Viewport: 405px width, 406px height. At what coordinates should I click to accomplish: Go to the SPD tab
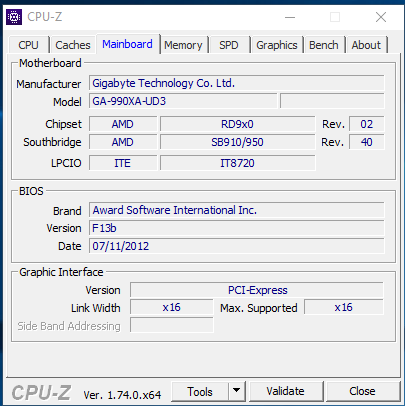tap(229, 45)
